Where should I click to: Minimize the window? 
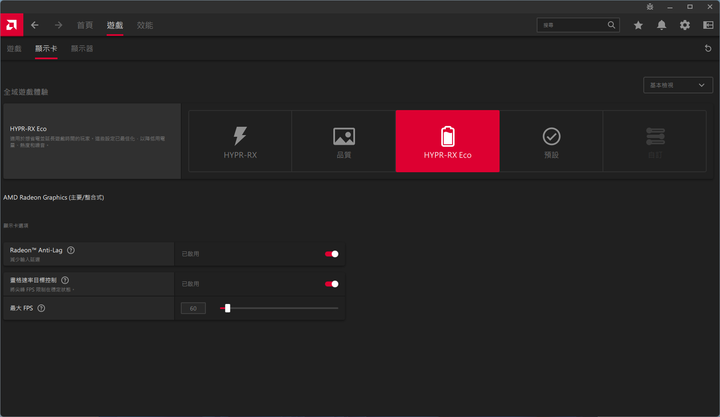click(x=669, y=7)
